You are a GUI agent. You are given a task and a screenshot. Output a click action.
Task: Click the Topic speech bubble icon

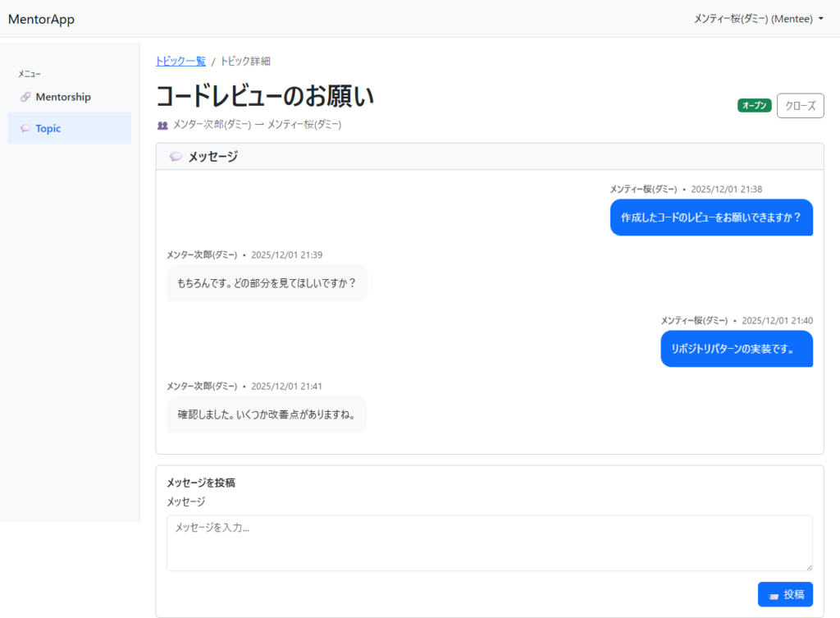pyautogui.click(x=25, y=128)
